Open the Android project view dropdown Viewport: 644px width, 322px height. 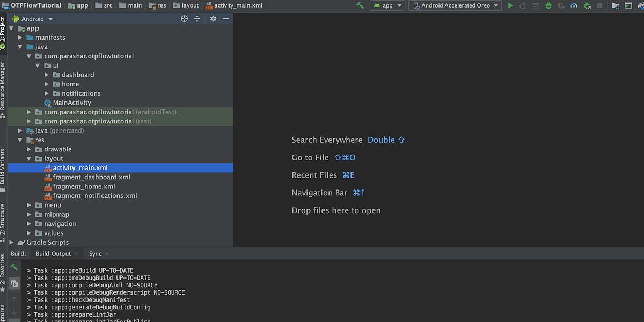click(32, 18)
